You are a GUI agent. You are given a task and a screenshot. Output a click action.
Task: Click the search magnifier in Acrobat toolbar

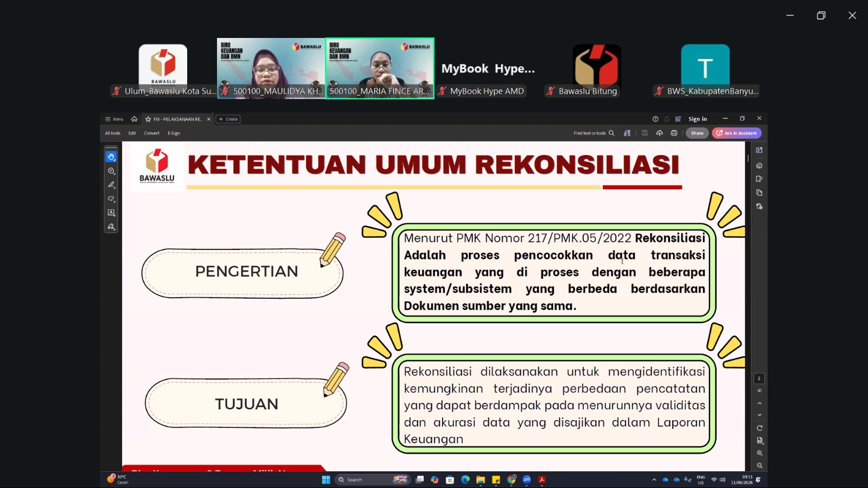click(x=611, y=133)
